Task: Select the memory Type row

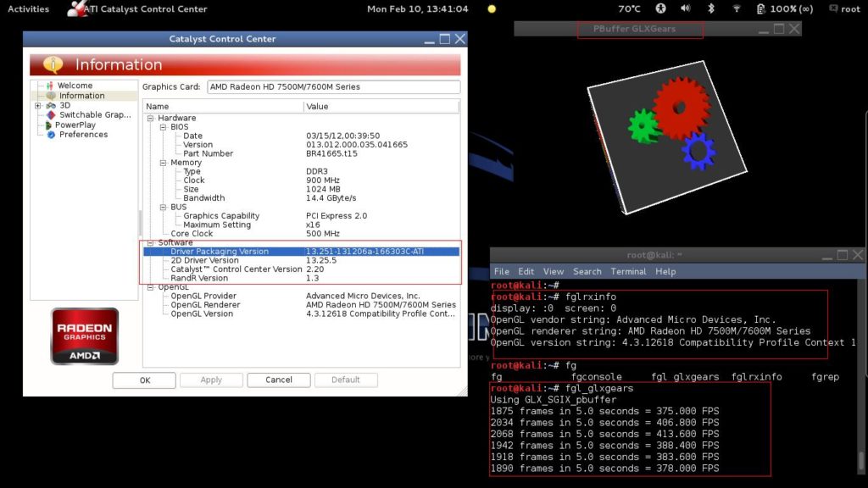Action: point(301,171)
